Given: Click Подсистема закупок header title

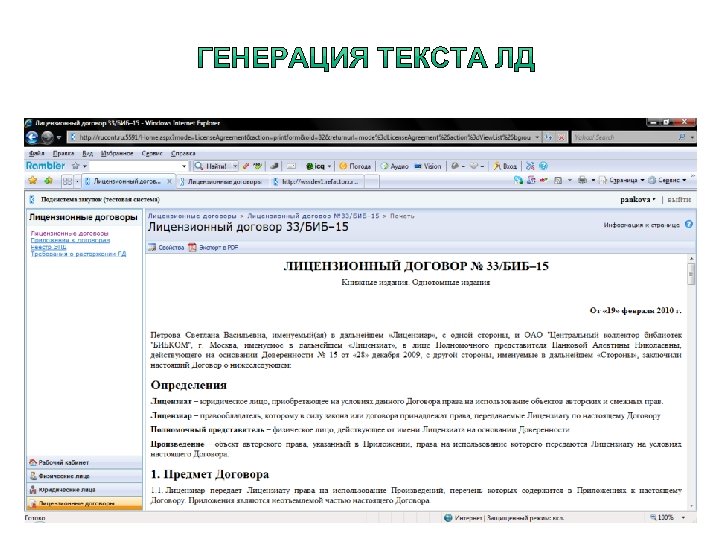Looking at the screenshot, I should (100, 199).
